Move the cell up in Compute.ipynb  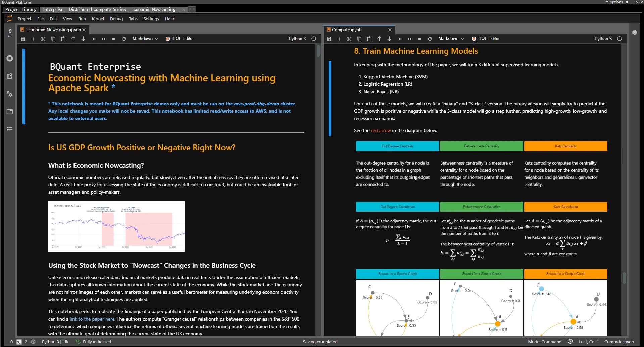click(x=379, y=39)
